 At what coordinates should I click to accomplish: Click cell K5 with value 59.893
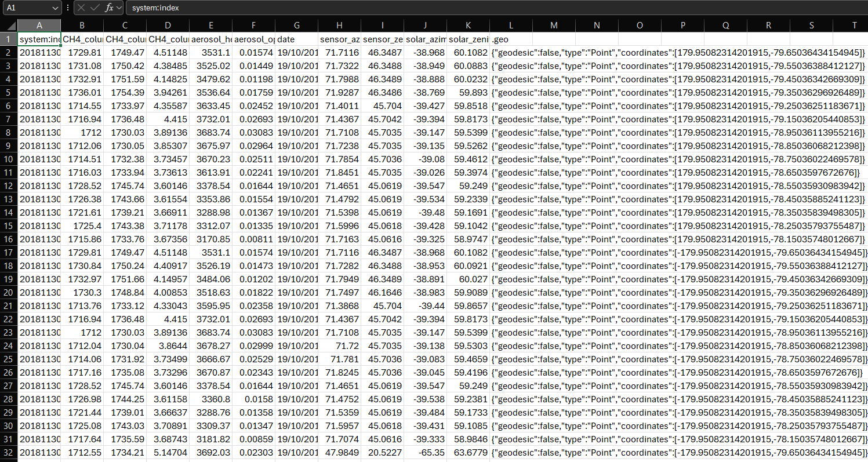468,92
